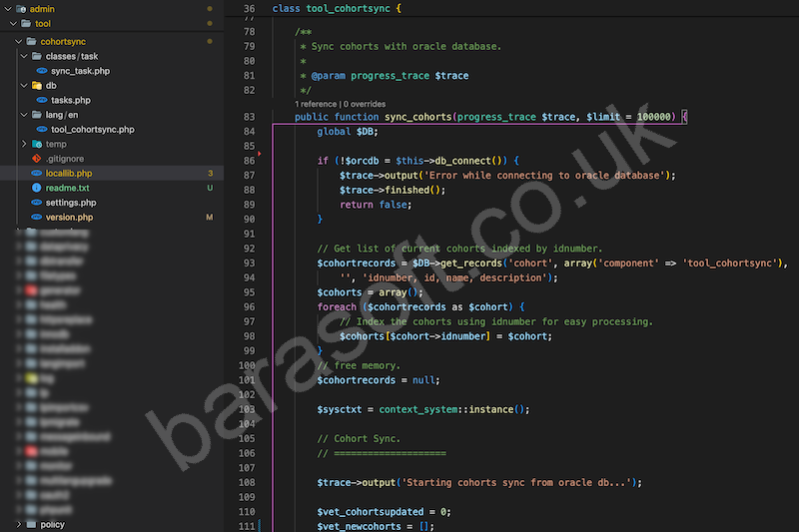This screenshot has height=532, width=799.
Task: Click the sticky header 'class tool_cohortsync'
Action: pos(337,9)
